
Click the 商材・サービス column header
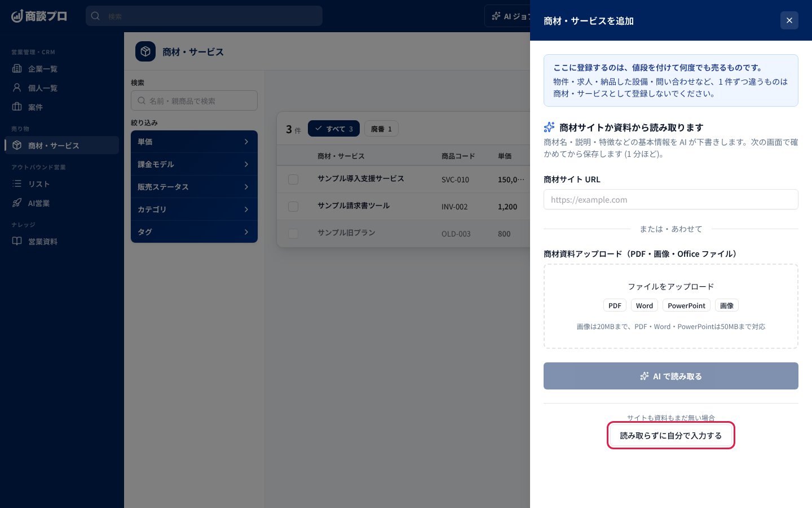click(341, 156)
